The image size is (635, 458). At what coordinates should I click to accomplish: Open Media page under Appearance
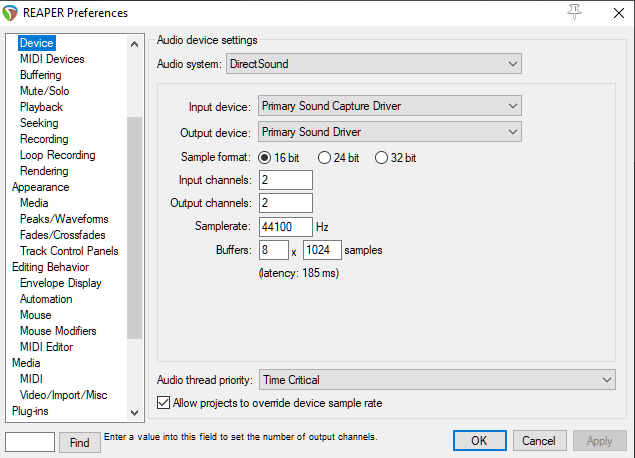(34, 203)
